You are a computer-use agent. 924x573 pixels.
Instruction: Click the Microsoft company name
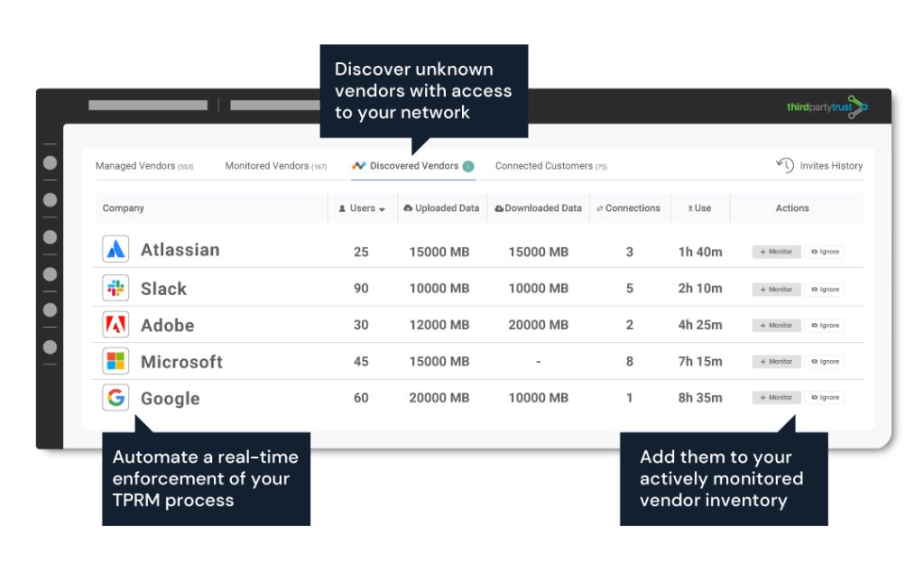tap(181, 361)
